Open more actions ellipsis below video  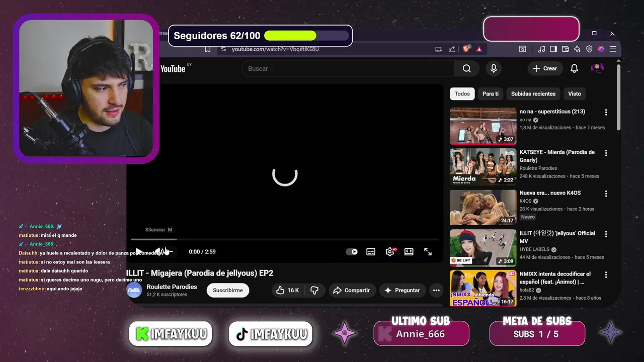coord(436,290)
